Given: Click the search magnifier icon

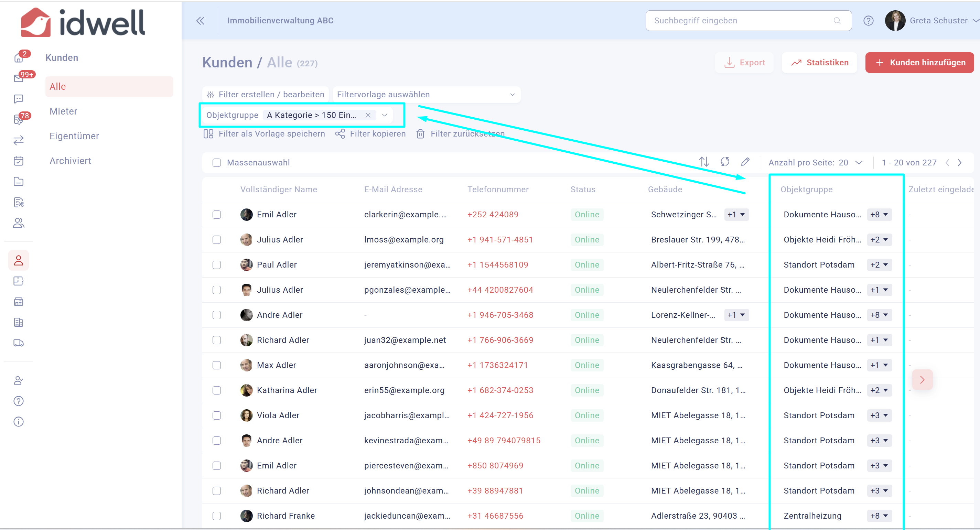Looking at the screenshot, I should [x=837, y=21].
